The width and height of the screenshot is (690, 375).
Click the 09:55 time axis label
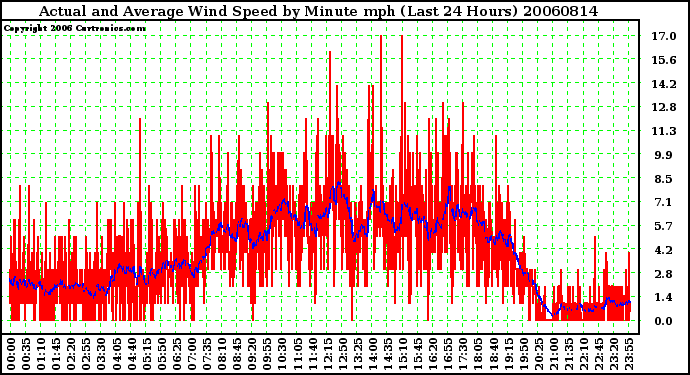tap(267, 354)
